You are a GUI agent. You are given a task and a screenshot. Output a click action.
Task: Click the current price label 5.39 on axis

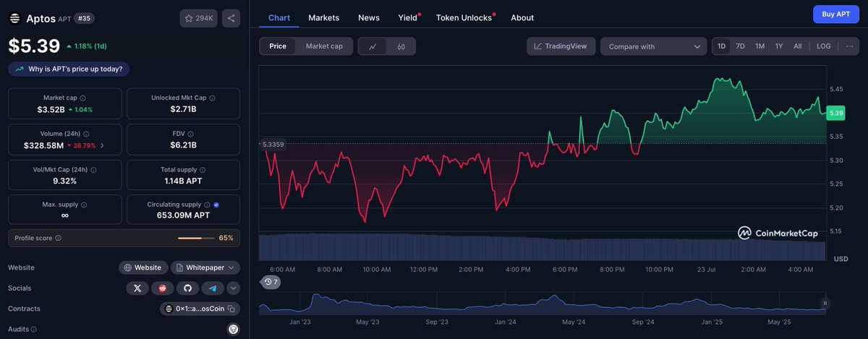point(836,113)
